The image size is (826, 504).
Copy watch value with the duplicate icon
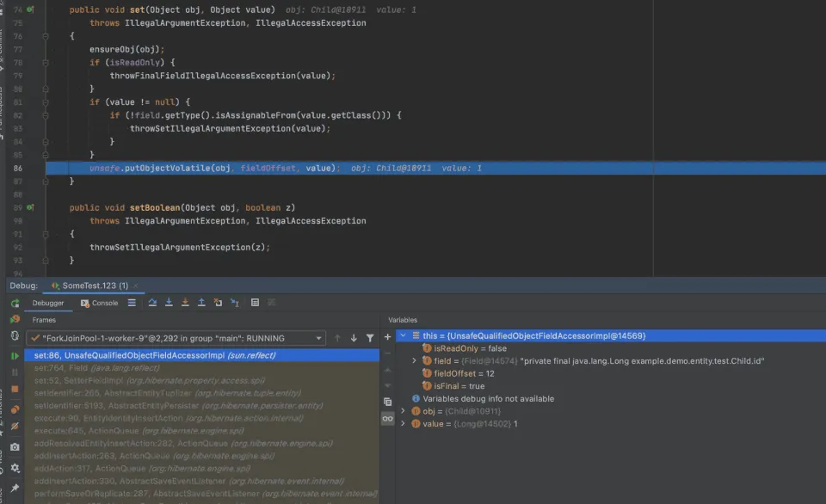point(388,402)
